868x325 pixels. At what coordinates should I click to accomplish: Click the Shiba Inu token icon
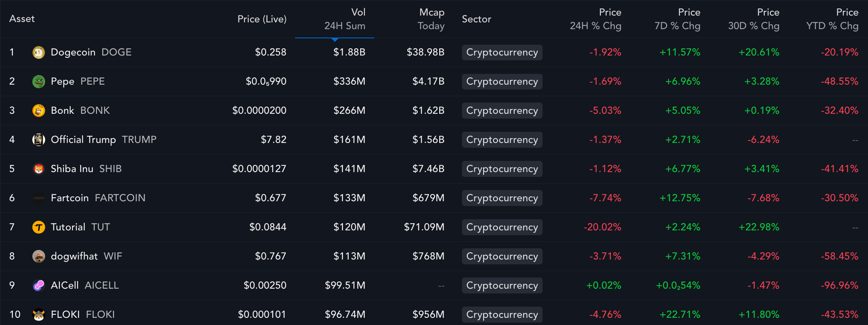tap(39, 169)
